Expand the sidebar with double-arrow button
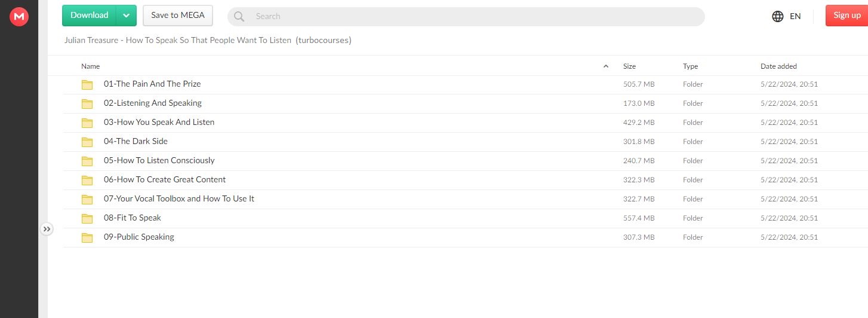The height and width of the screenshot is (318, 868). click(47, 229)
